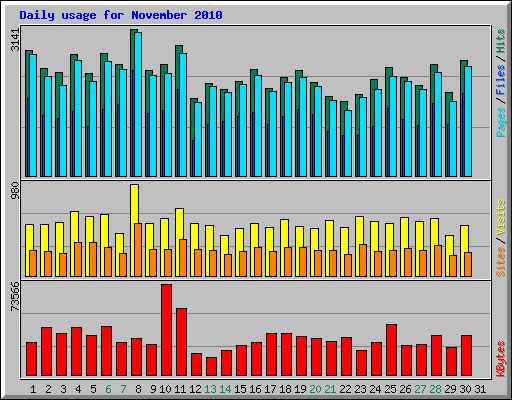Screen dimensions: 512x400
Task: Click day 23 on the x-axis
Action: point(360,389)
